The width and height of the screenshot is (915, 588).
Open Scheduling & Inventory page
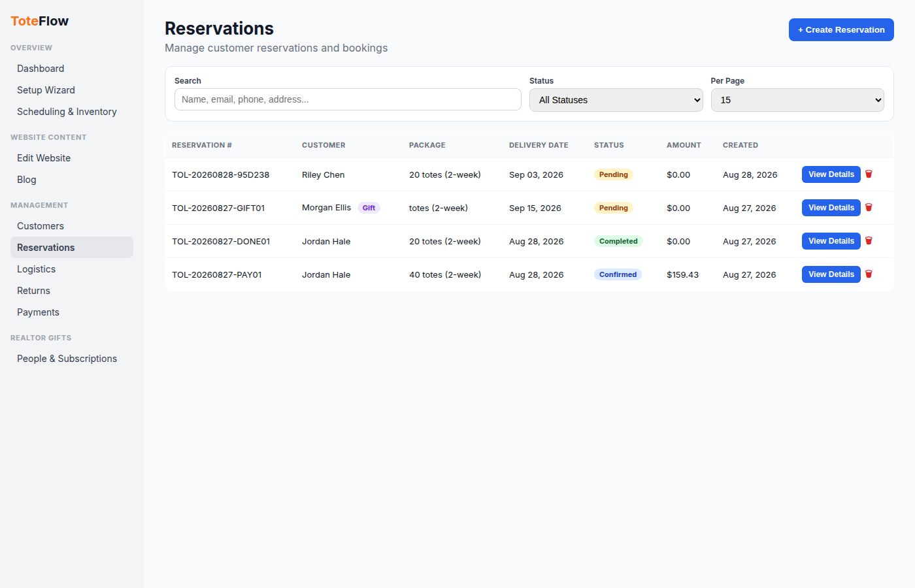tap(72, 112)
